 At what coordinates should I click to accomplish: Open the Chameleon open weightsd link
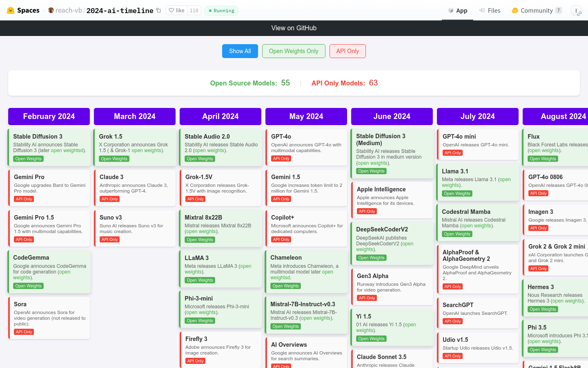[x=302, y=275]
